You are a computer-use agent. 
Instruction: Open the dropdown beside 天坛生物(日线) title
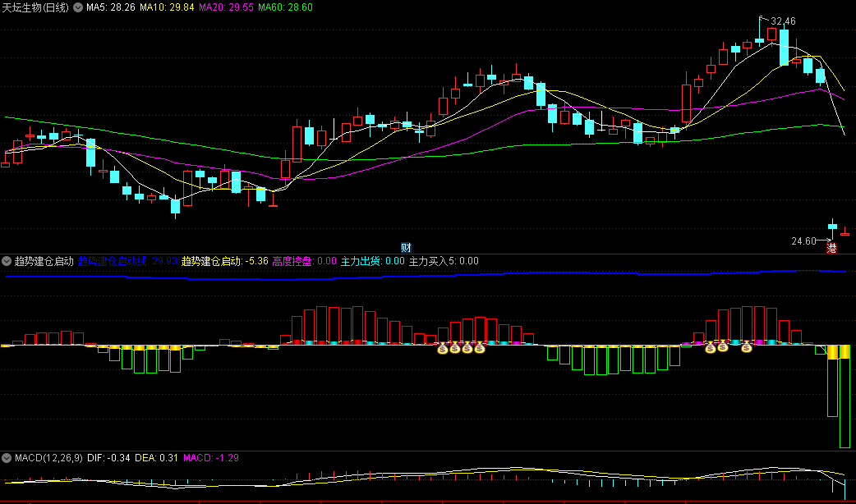point(78,7)
